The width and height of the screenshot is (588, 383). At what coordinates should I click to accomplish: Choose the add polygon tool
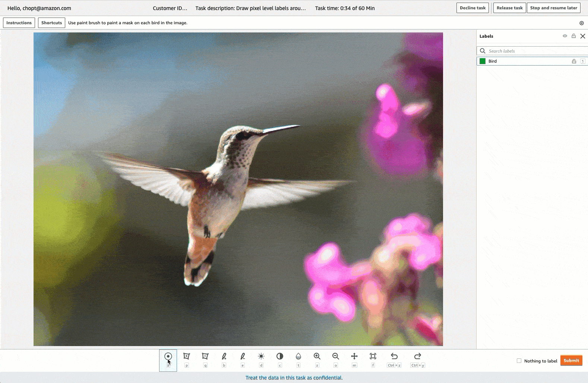coord(187,357)
